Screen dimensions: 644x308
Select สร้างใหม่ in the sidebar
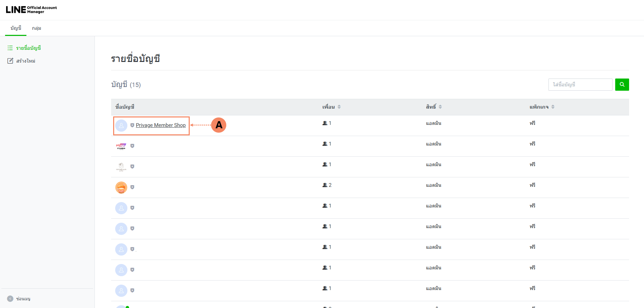tap(26, 61)
